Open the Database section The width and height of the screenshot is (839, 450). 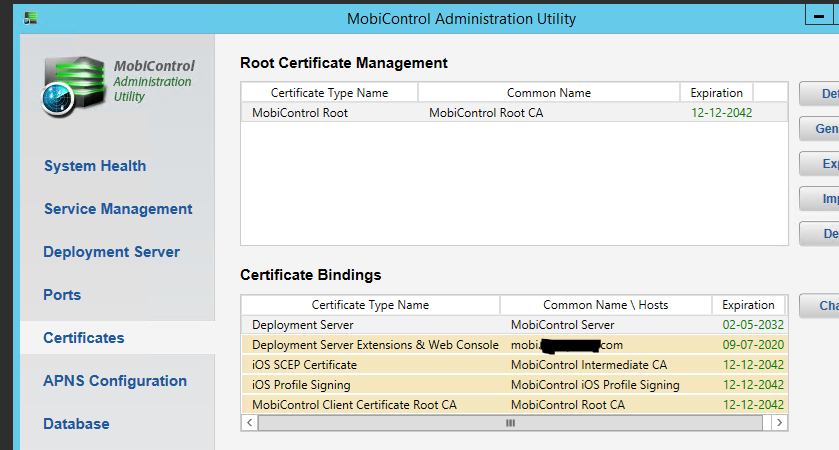click(x=76, y=424)
